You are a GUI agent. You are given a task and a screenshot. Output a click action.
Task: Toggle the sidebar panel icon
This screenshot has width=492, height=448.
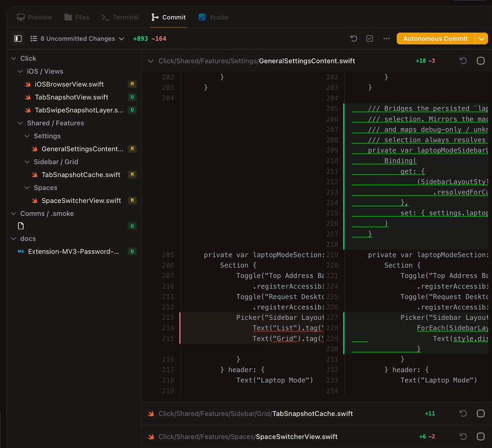[x=18, y=39]
